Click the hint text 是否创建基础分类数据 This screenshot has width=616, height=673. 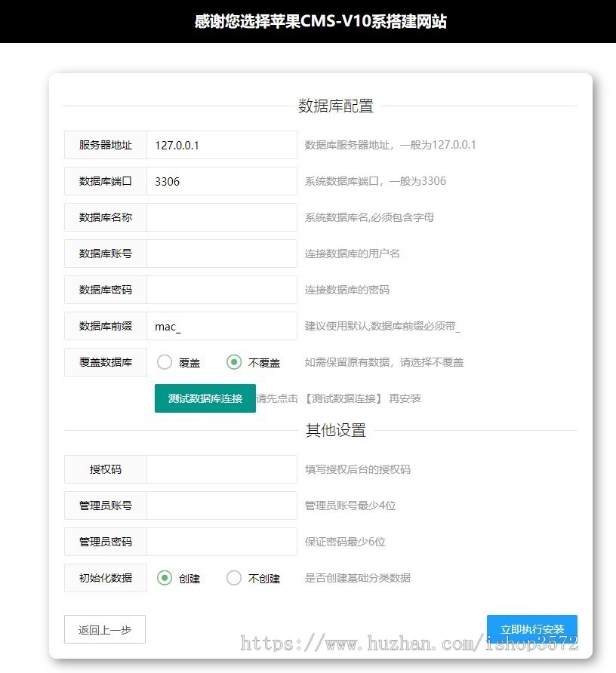coord(358,578)
